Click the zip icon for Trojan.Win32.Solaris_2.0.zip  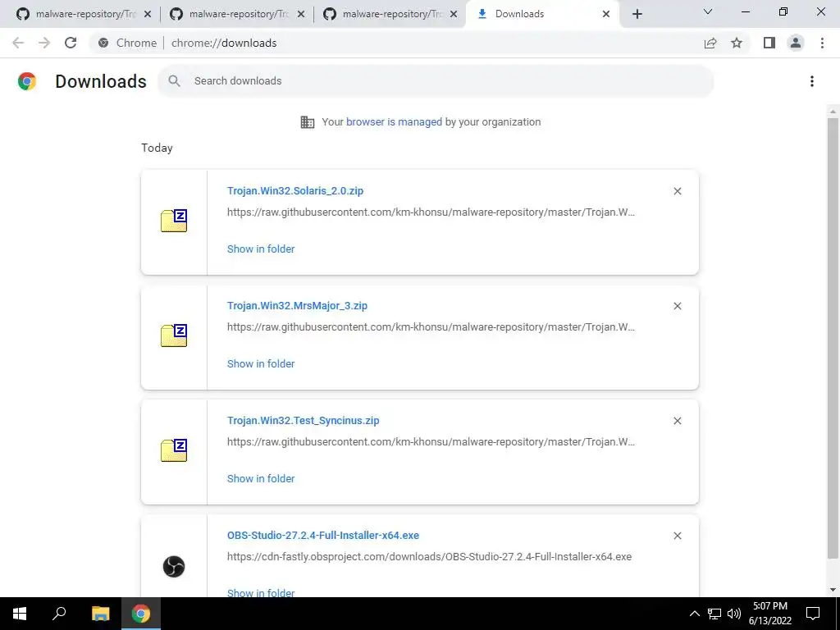[x=174, y=221]
